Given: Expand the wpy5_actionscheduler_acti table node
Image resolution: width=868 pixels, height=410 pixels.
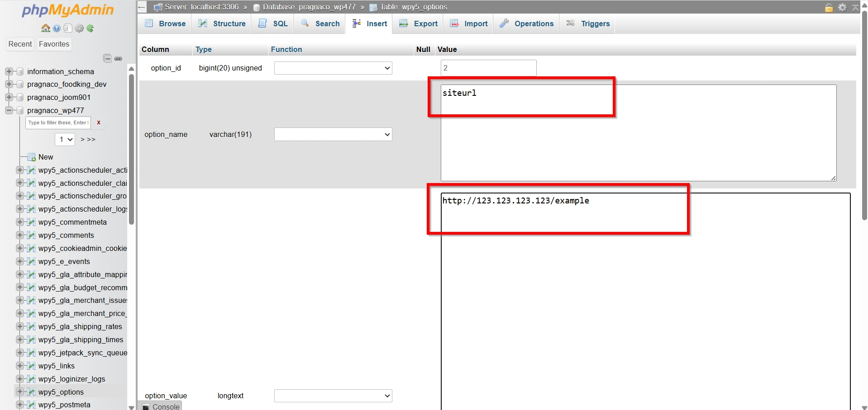Looking at the screenshot, I should coord(19,170).
